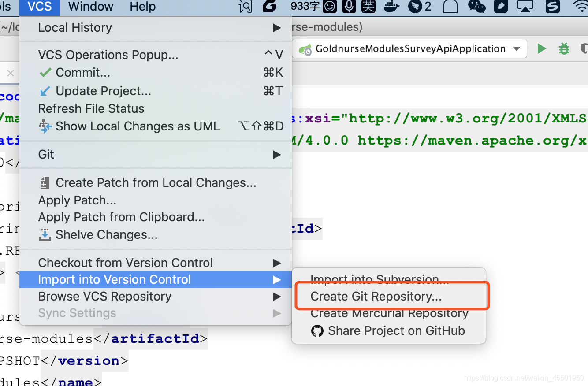Click Create Git Repository... item
Image resolution: width=588 pixels, height=386 pixels.
pos(389,297)
